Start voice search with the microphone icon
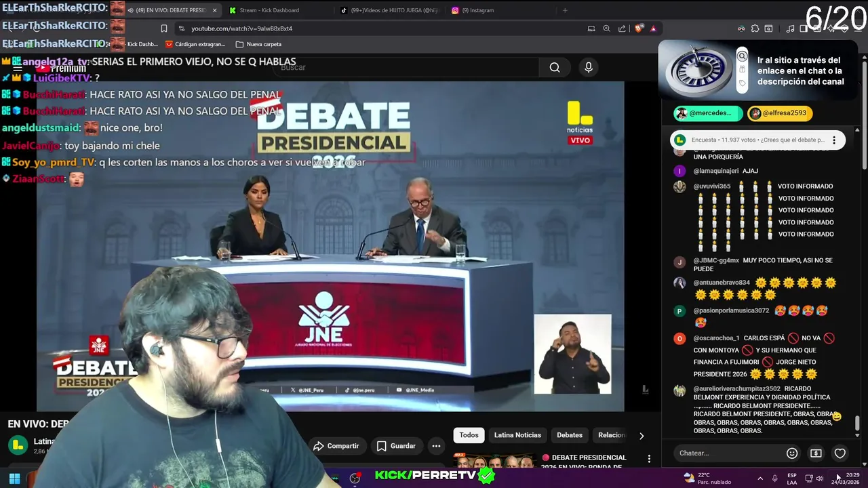Viewport: 868px width, 488px height. point(588,67)
